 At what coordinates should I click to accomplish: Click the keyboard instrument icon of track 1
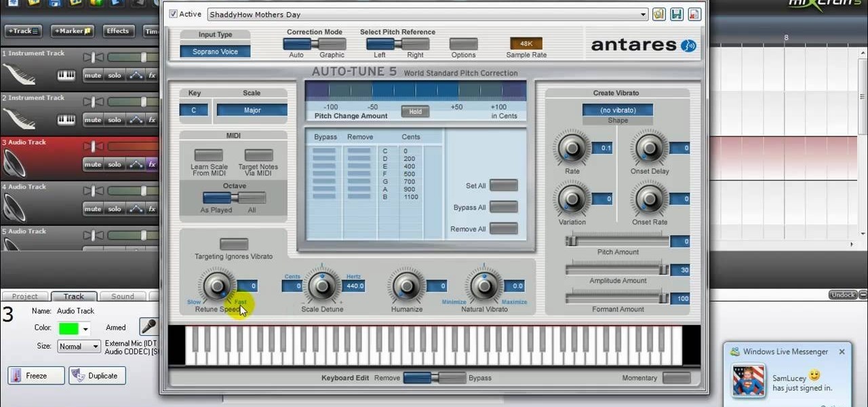[x=20, y=74]
